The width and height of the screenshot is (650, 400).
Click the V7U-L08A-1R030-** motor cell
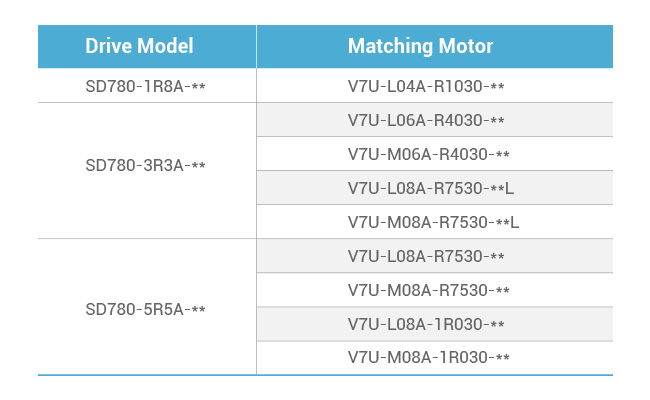(426, 324)
